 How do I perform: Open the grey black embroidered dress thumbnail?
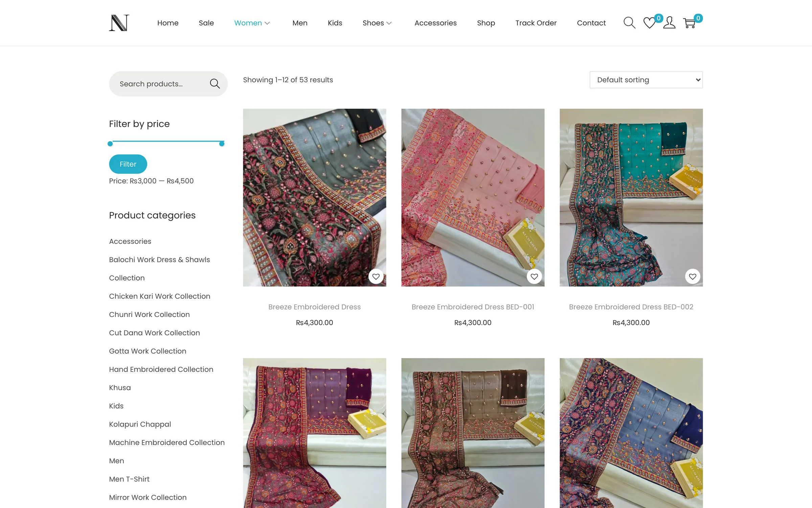click(314, 197)
